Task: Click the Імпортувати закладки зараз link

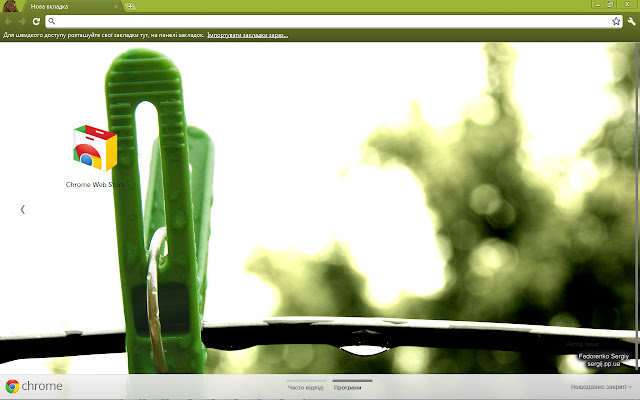Action: (247, 35)
